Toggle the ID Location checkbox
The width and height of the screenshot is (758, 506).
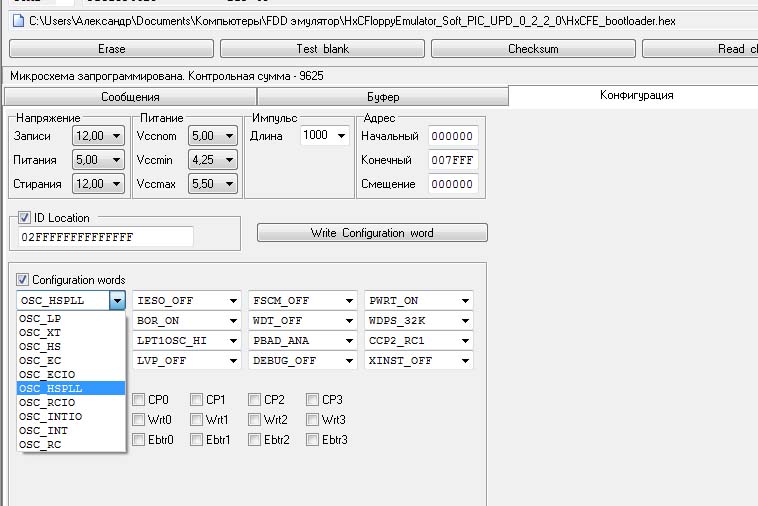pos(25,218)
